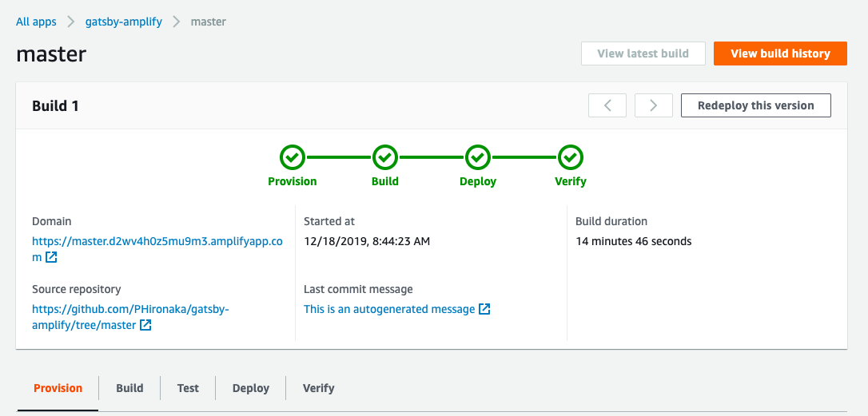The image size is (868, 416).
Task: Switch to the Provision tab
Action: pyautogui.click(x=58, y=388)
